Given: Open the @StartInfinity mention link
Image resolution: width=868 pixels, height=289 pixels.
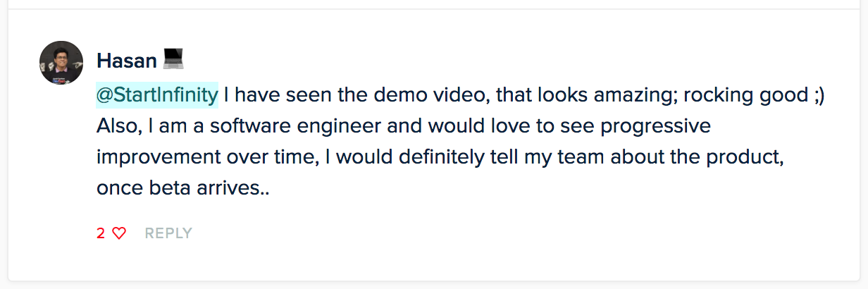Looking at the screenshot, I should pos(157,94).
